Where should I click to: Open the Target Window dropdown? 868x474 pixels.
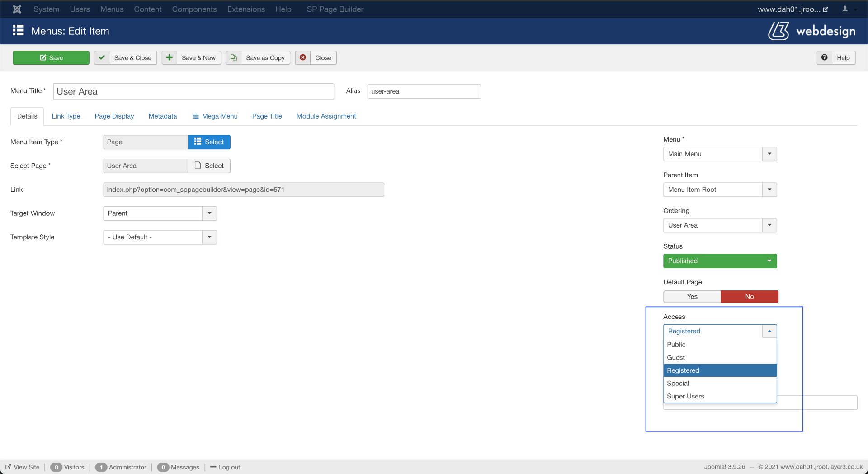160,213
